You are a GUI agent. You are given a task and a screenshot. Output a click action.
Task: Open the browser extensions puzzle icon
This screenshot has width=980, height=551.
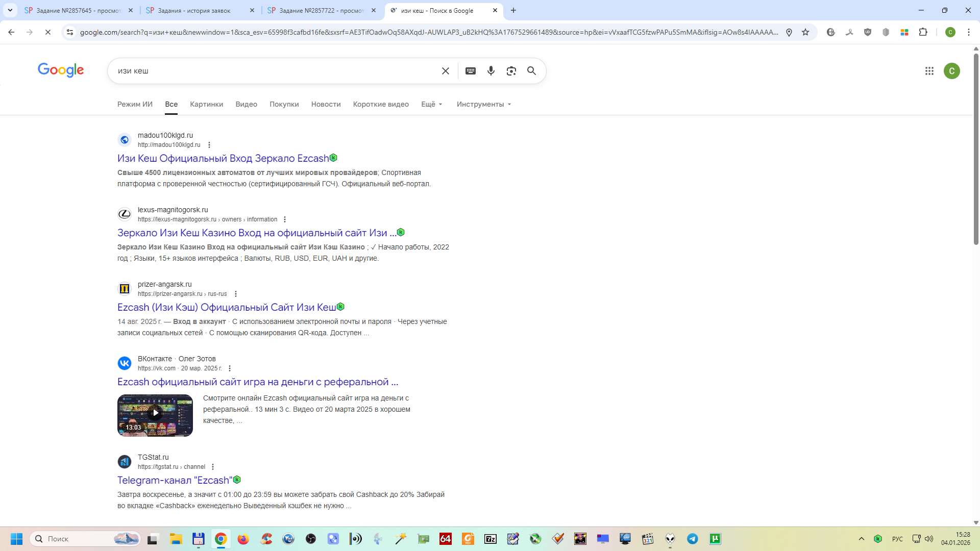pos(923,32)
